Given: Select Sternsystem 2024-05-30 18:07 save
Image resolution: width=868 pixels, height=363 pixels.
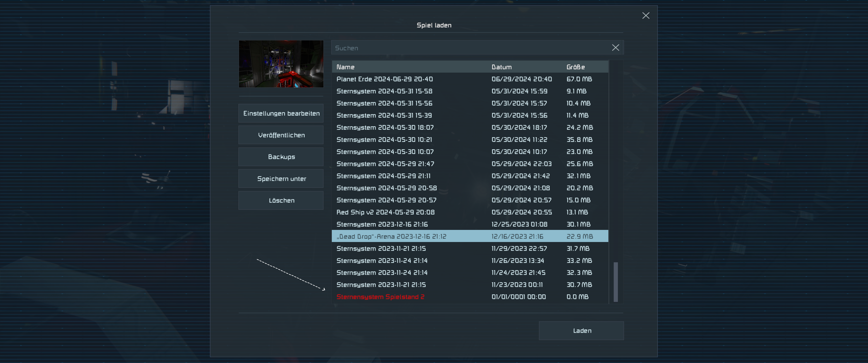Looking at the screenshot, I should [x=385, y=128].
